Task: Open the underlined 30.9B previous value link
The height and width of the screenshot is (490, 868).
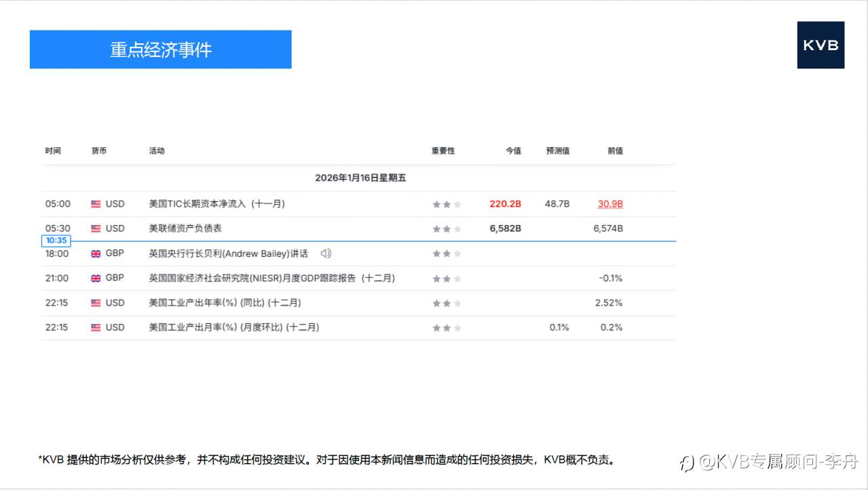Action: click(x=610, y=203)
